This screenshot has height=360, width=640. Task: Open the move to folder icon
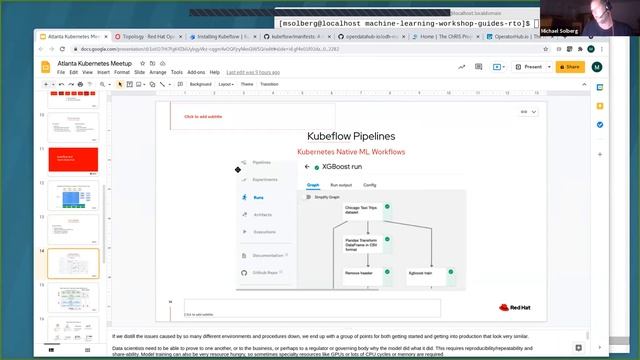152,63
